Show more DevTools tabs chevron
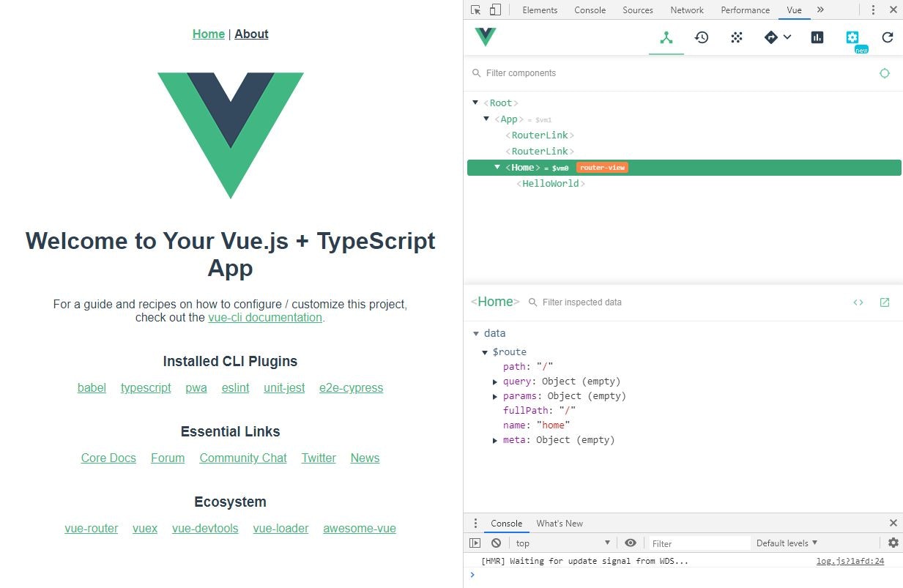The height and width of the screenshot is (588, 903). [820, 10]
